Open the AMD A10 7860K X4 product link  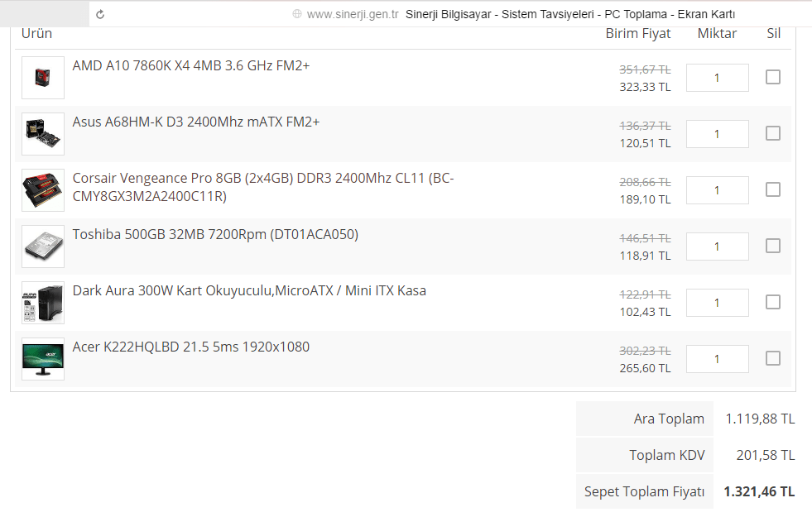tap(191, 65)
